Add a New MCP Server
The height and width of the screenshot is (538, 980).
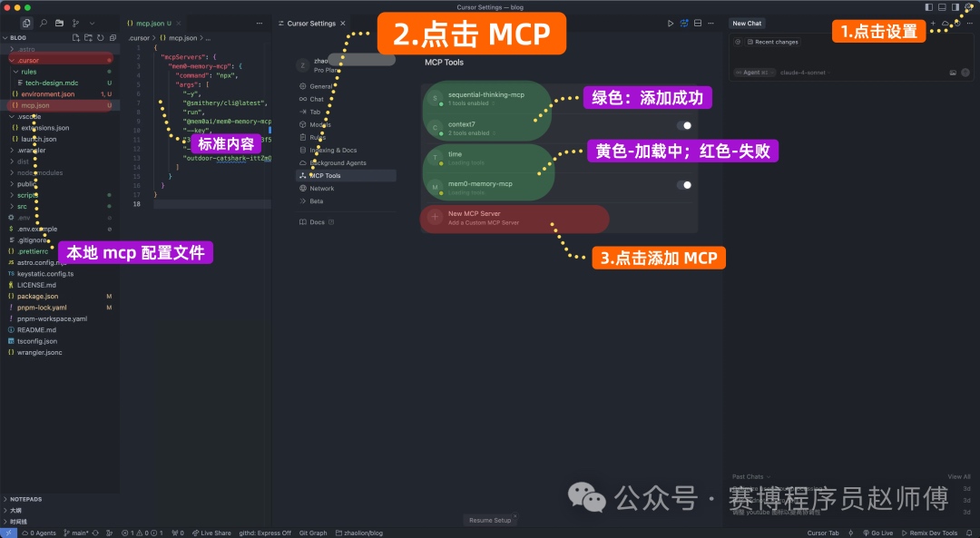coord(559,218)
